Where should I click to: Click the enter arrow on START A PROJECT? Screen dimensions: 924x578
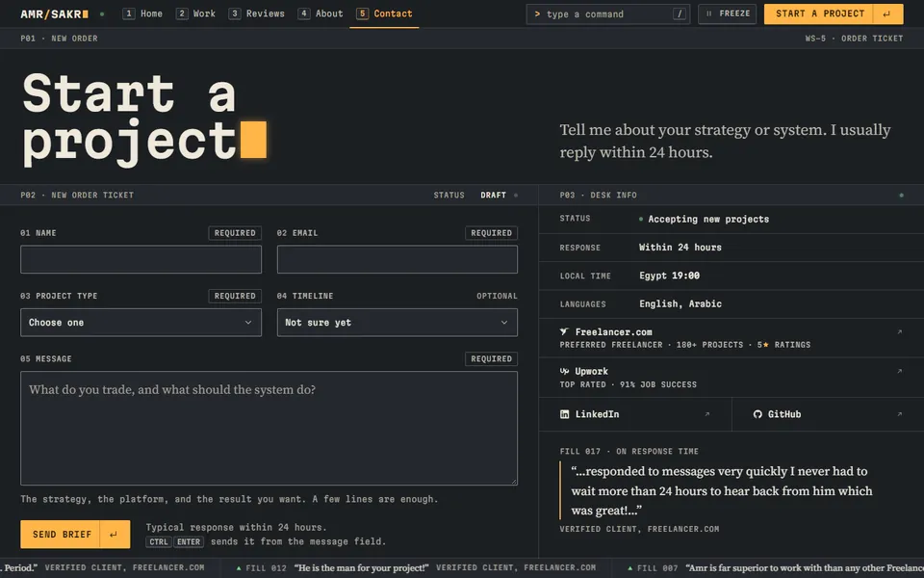click(886, 13)
